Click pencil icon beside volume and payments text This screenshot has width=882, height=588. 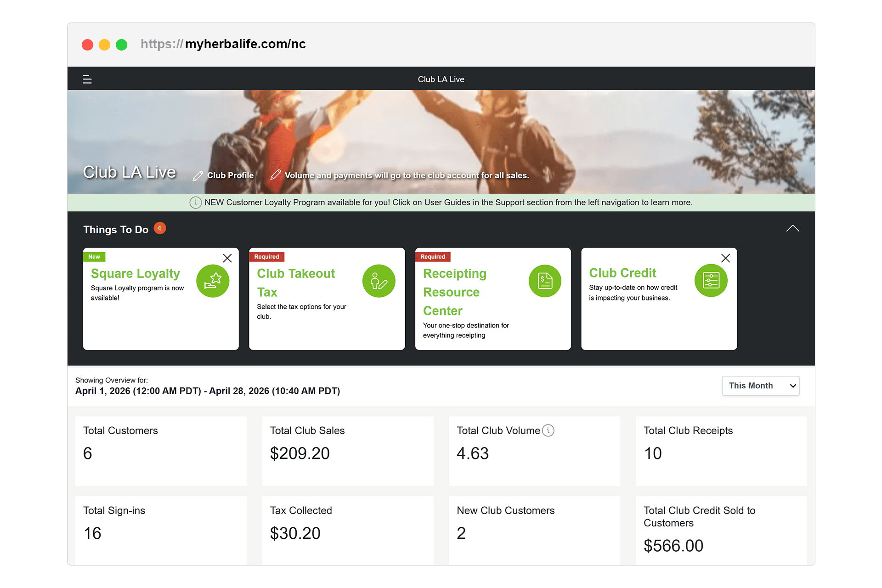pos(275,175)
